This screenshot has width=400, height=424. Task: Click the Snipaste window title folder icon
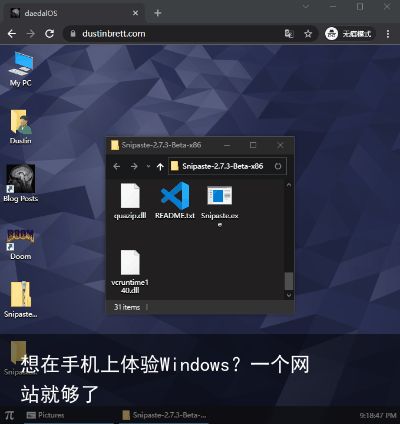[x=115, y=145]
